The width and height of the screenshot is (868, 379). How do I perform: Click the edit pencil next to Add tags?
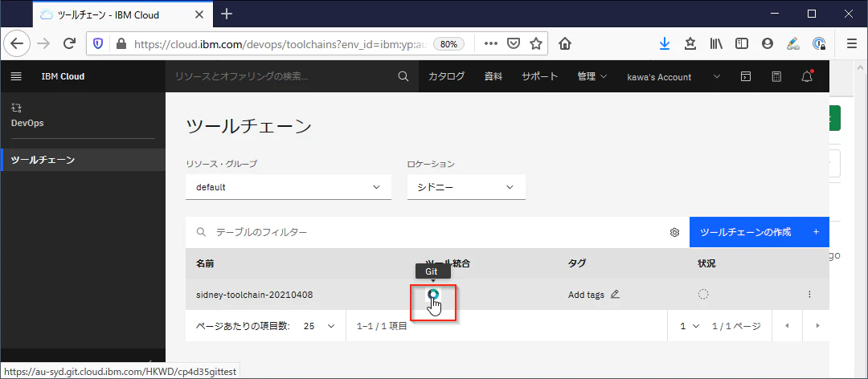(x=615, y=295)
